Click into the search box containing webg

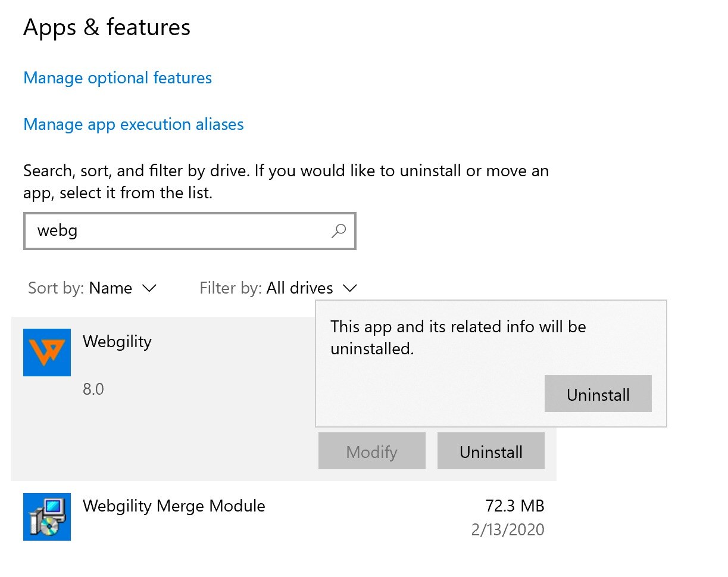190,230
